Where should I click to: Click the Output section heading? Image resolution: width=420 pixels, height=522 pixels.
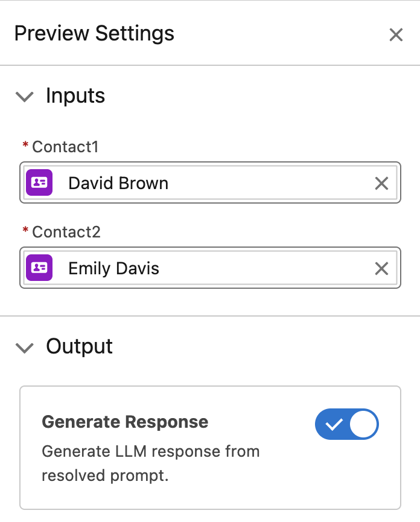point(79,347)
